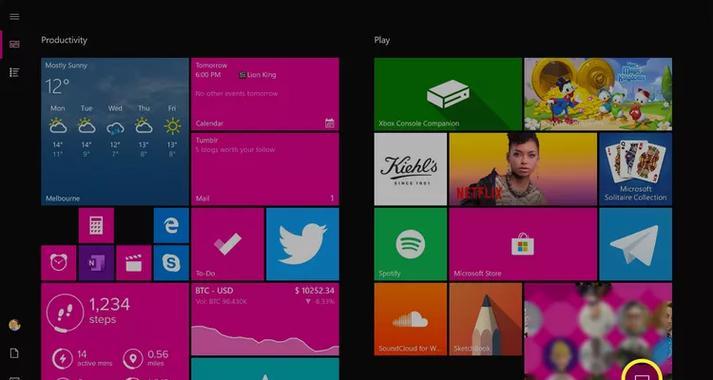713x380 pixels.
Task: Open the OneNote tile
Action: (x=96, y=263)
